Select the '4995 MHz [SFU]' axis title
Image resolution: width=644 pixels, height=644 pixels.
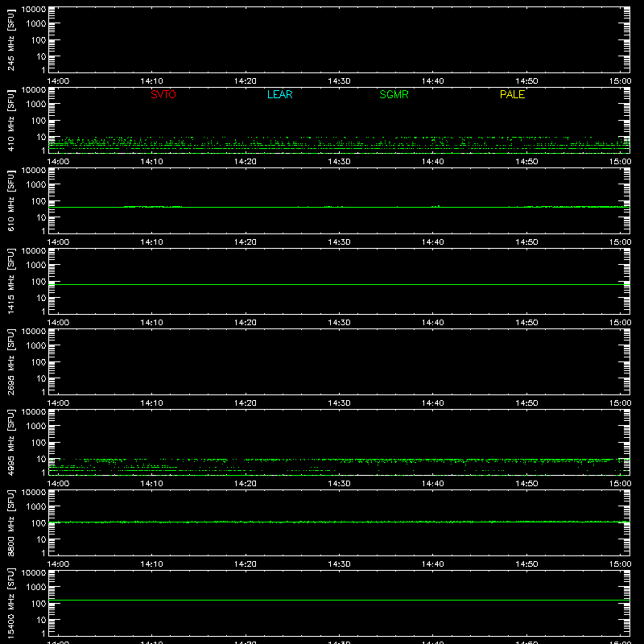point(11,443)
